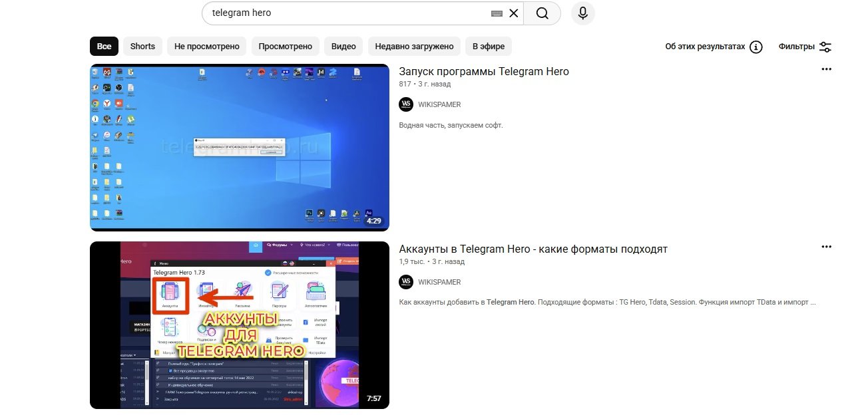This screenshot has width=868, height=415.
Task: Select the Видео filter chip
Action: click(x=343, y=47)
